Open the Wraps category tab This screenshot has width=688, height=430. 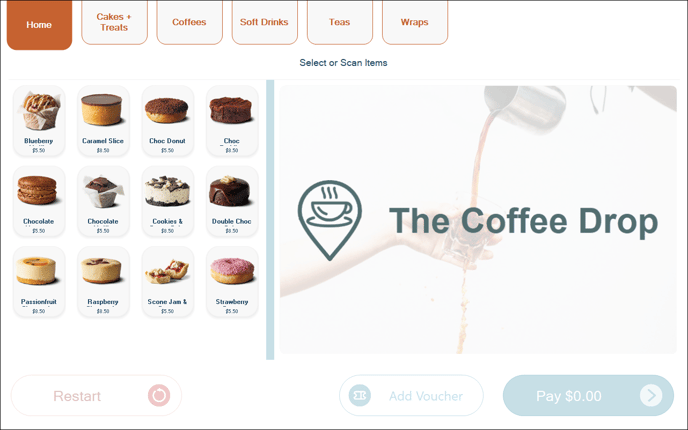click(x=415, y=22)
